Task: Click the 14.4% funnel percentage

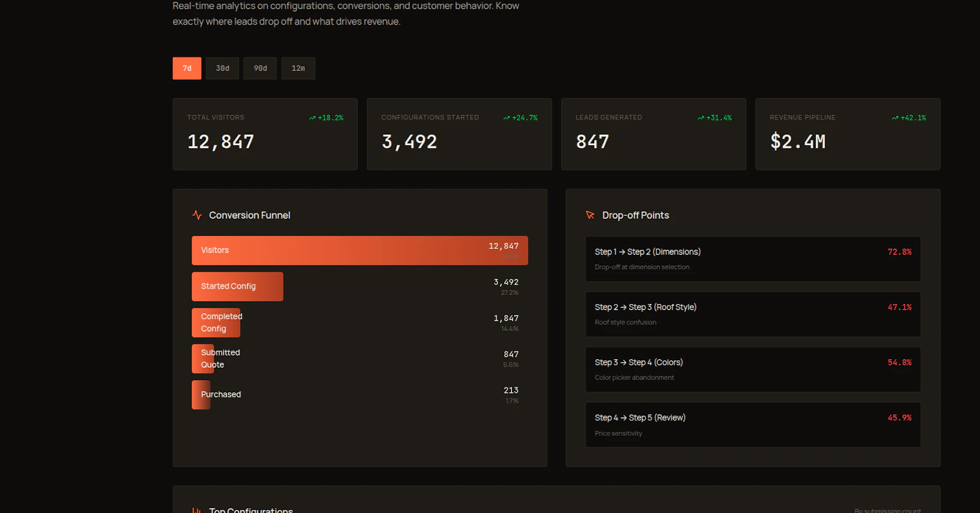Action: [510, 329]
